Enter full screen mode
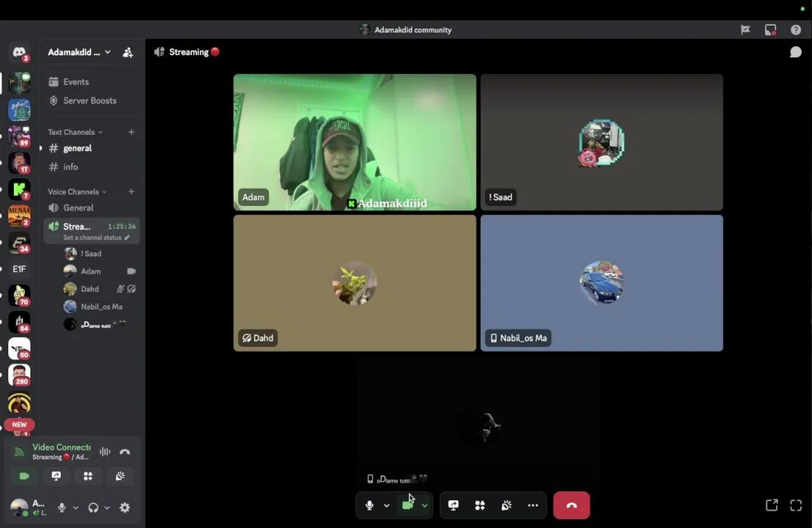The width and height of the screenshot is (812, 528). click(x=796, y=505)
